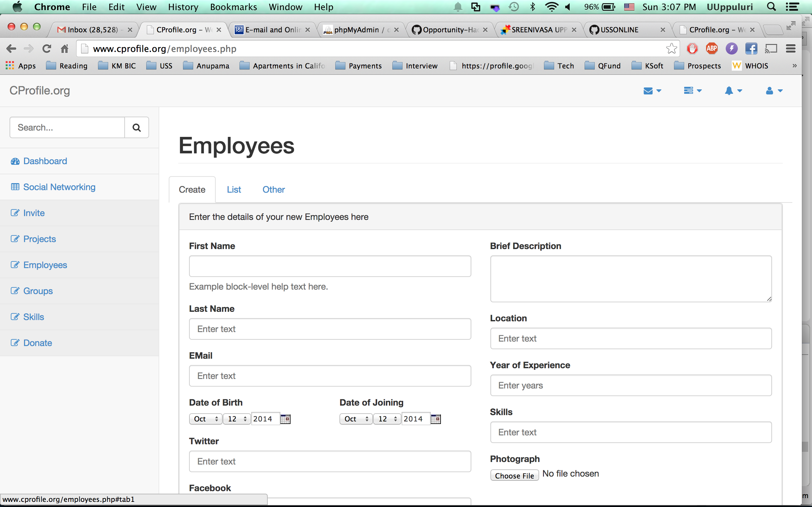Go to Skills in sidebar

34,317
